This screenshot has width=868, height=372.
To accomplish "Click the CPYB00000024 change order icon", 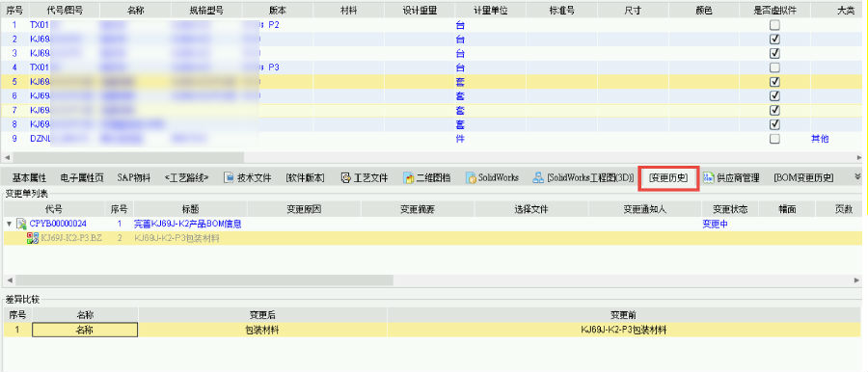I will pyautogui.click(x=21, y=225).
